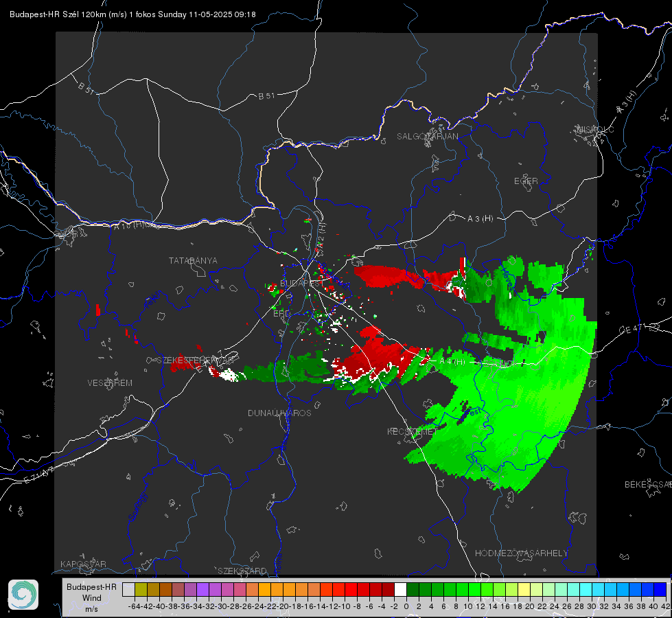The height and width of the screenshot is (618, 672).
Task: Click the swirl logo icon
Action: [23, 595]
